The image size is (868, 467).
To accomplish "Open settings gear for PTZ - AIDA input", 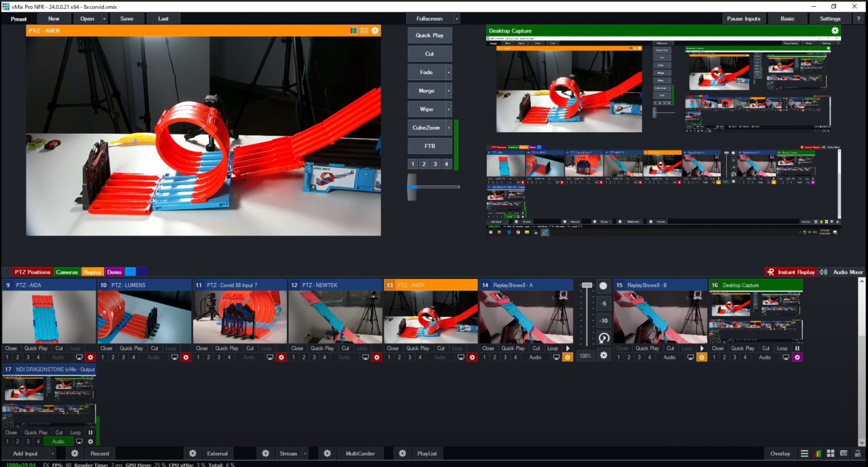I will [x=90, y=357].
